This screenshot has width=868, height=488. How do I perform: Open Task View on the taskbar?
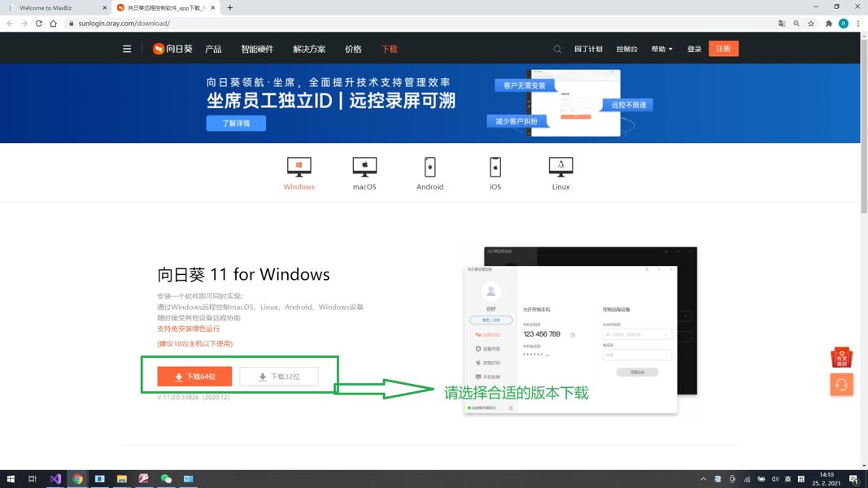click(x=32, y=478)
